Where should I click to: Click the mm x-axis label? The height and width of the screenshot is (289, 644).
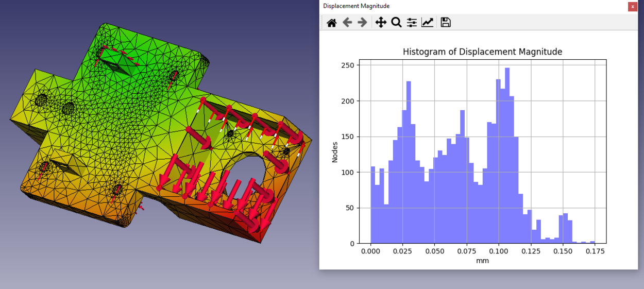482,261
